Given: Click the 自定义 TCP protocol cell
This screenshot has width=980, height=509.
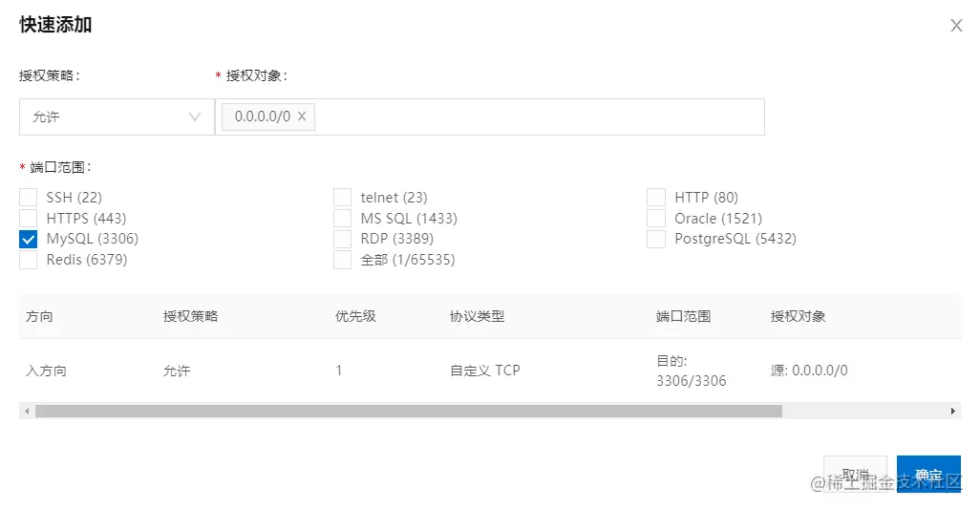Looking at the screenshot, I should pos(485,371).
